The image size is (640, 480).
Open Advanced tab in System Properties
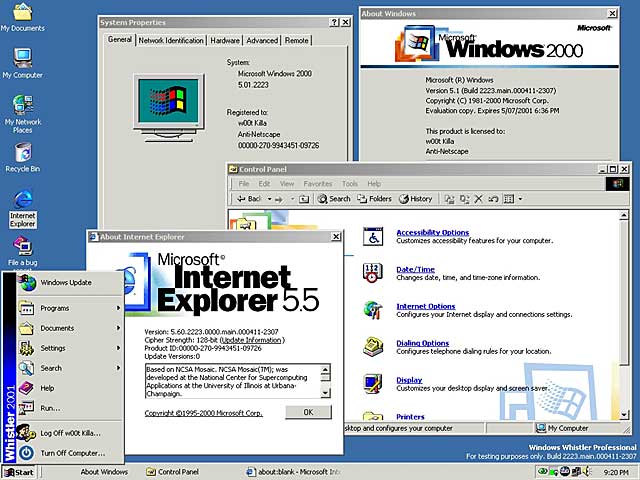pyautogui.click(x=262, y=40)
